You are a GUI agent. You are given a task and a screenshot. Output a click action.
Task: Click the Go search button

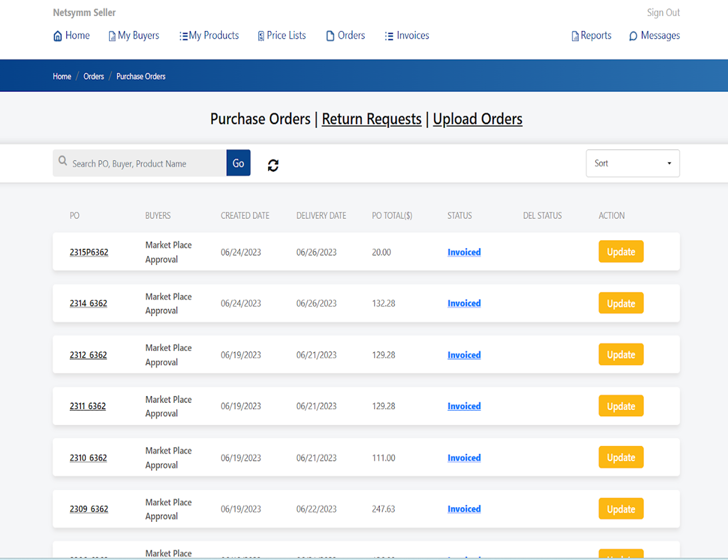(x=238, y=163)
